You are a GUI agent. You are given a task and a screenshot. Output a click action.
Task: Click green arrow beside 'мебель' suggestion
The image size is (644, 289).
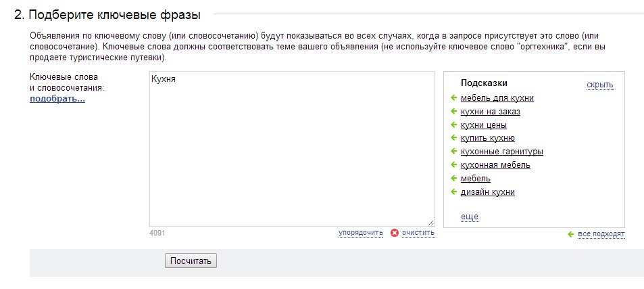click(454, 179)
